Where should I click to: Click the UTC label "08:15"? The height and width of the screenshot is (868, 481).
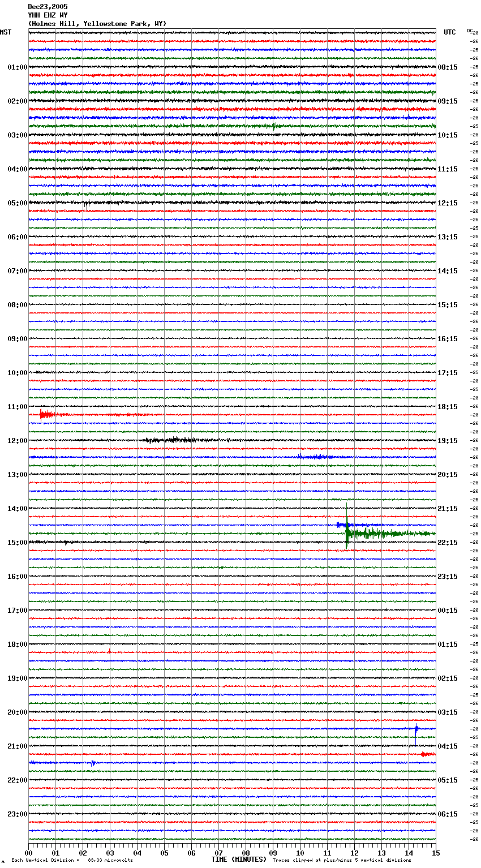click(448, 67)
